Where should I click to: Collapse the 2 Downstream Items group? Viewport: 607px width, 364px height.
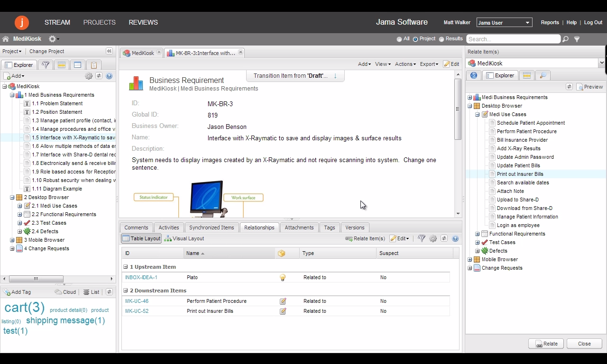[126, 291]
